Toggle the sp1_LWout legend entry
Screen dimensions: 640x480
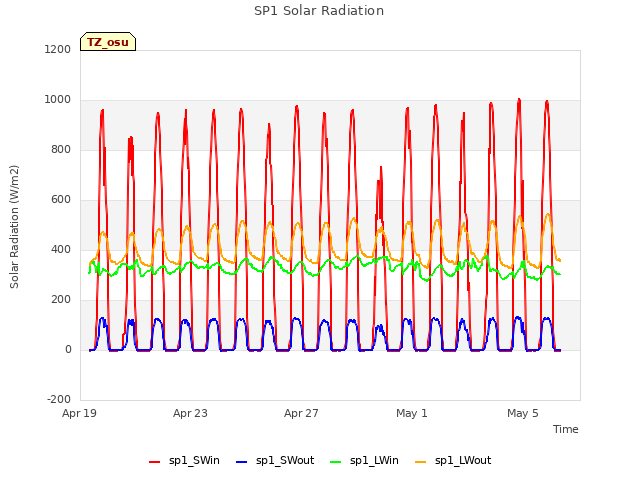[453, 461]
